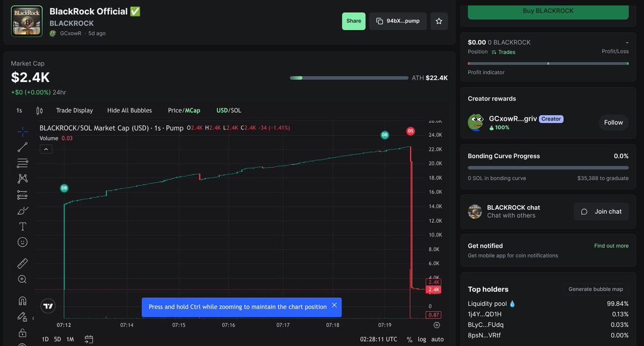Click the 2.4K current price label
The image size is (644, 346).
click(433, 290)
